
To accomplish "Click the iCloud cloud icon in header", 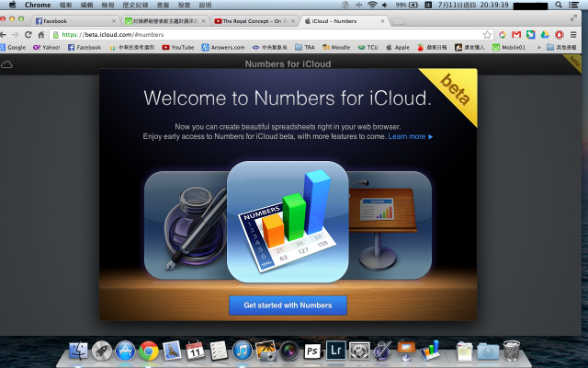I will tap(6, 64).
